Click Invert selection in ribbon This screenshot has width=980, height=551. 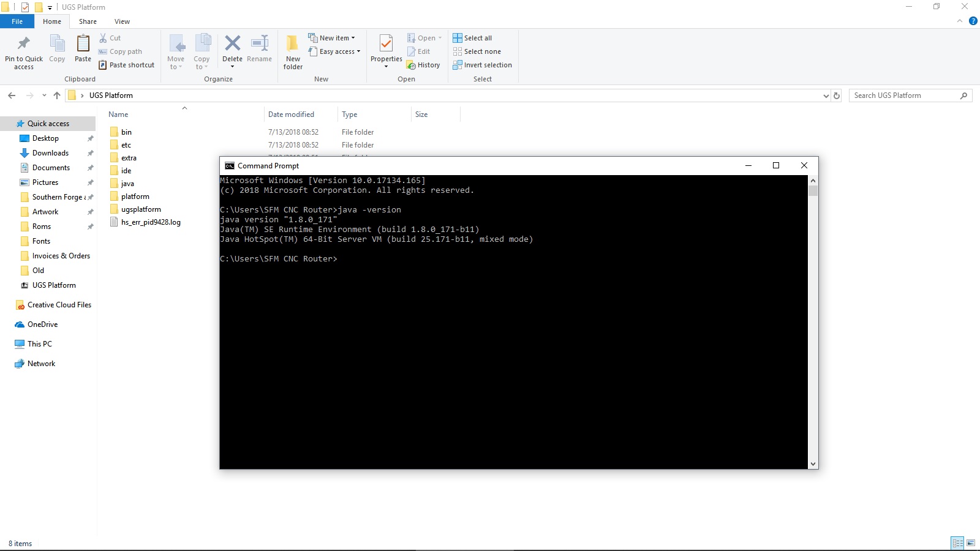coord(482,65)
